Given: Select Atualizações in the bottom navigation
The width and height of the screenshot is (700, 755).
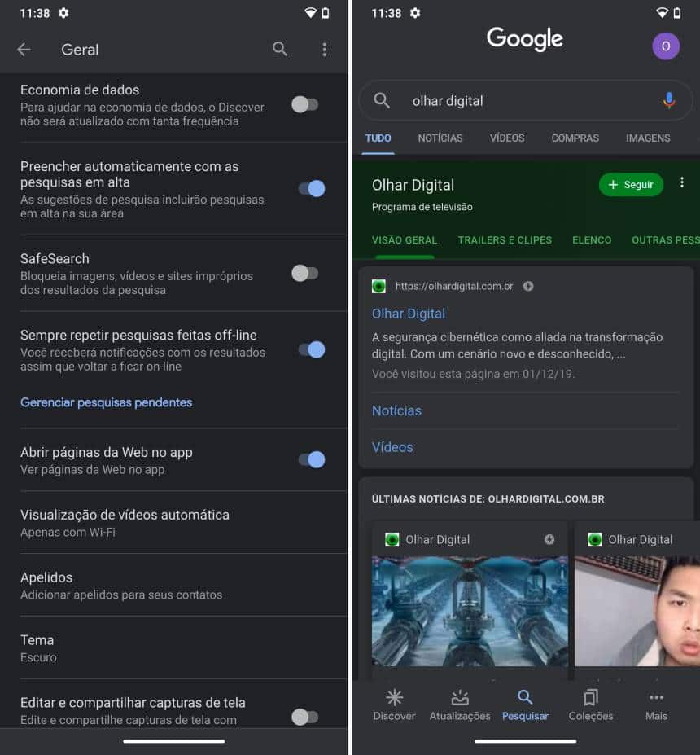Looking at the screenshot, I should point(460,703).
